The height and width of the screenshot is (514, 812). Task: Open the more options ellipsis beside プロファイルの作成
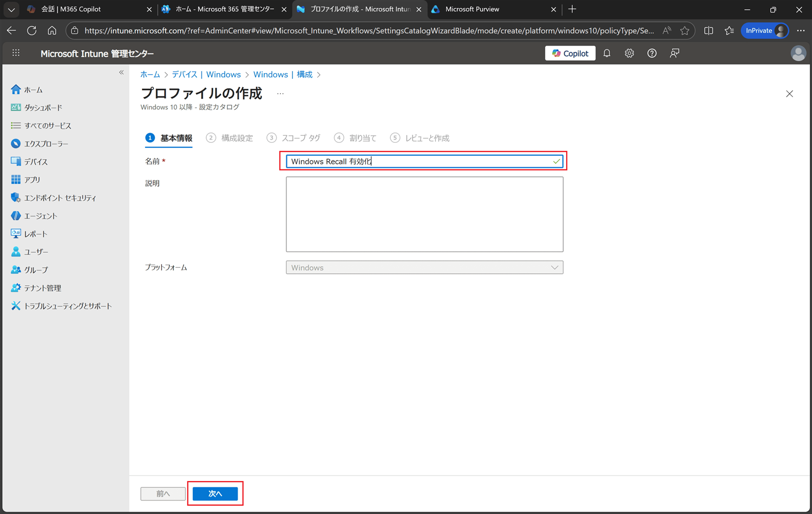280,94
